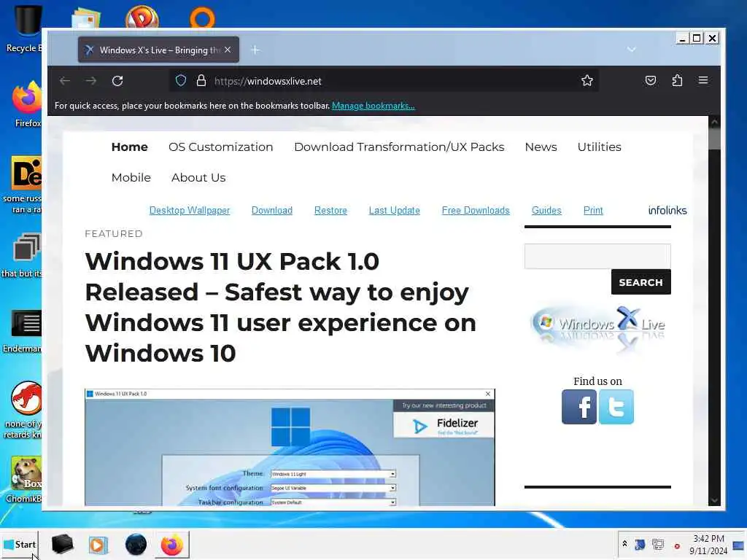
Task: Show hidden tray icons arrow
Action: point(624,543)
